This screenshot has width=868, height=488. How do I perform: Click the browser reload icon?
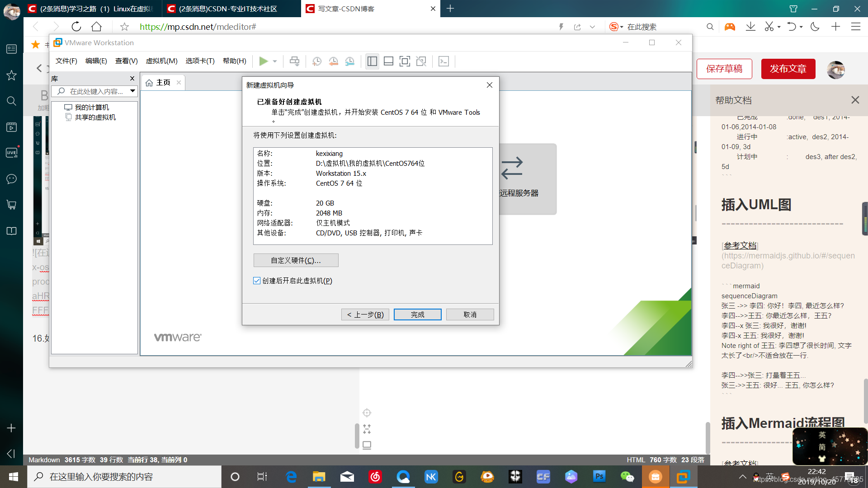tap(76, 27)
